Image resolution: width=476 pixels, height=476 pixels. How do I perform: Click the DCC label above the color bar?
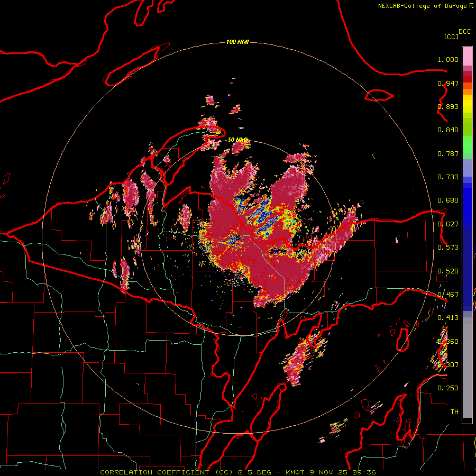[464, 32]
